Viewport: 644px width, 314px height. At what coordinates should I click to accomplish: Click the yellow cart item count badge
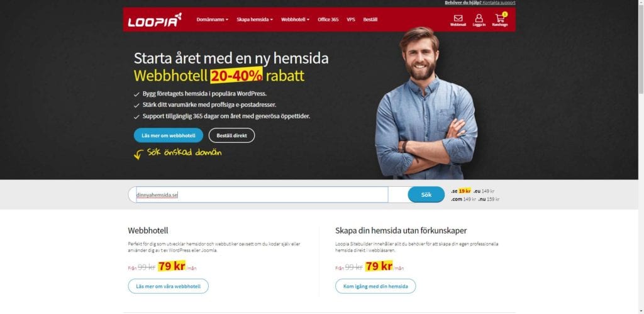(505, 14)
